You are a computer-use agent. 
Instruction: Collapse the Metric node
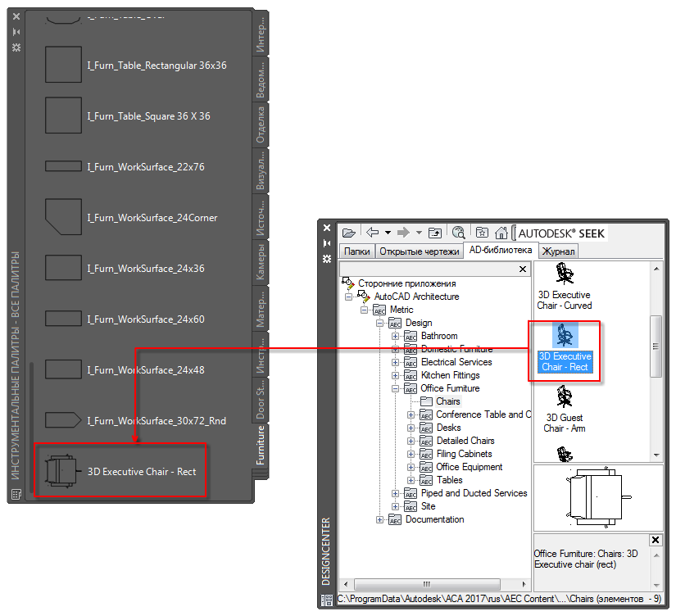(x=364, y=310)
